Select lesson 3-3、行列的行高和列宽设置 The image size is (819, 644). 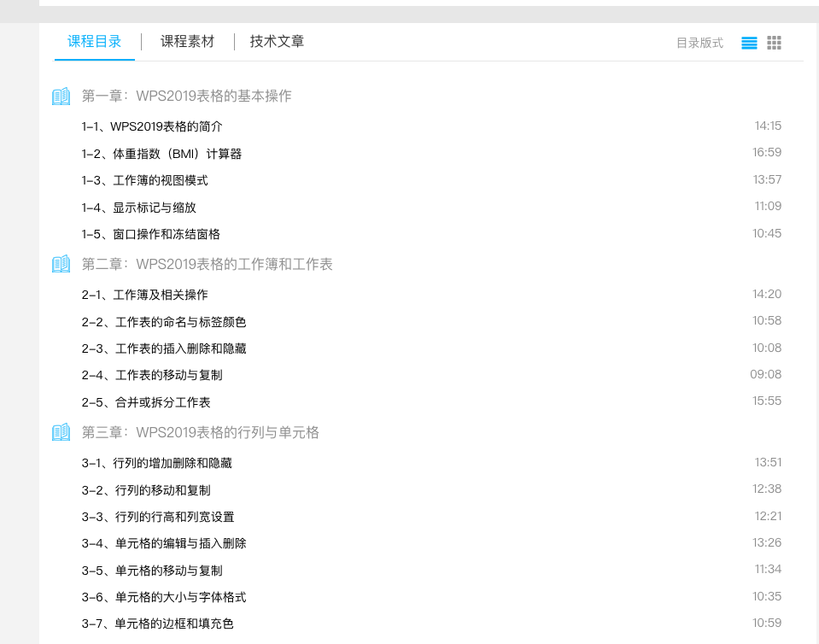pyautogui.click(x=158, y=517)
